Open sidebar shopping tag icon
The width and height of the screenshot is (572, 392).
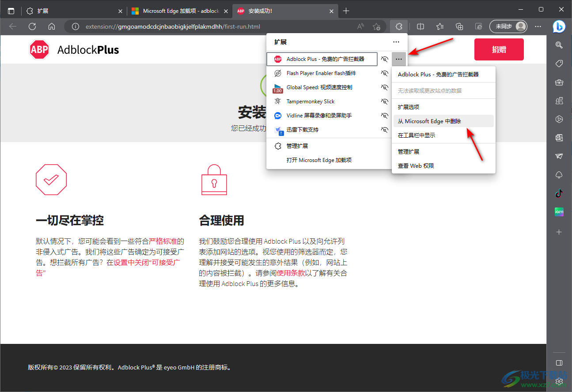559,64
